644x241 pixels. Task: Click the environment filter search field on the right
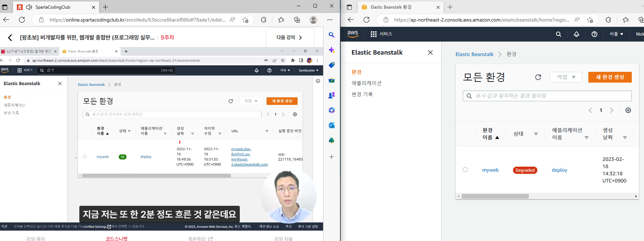(x=547, y=96)
